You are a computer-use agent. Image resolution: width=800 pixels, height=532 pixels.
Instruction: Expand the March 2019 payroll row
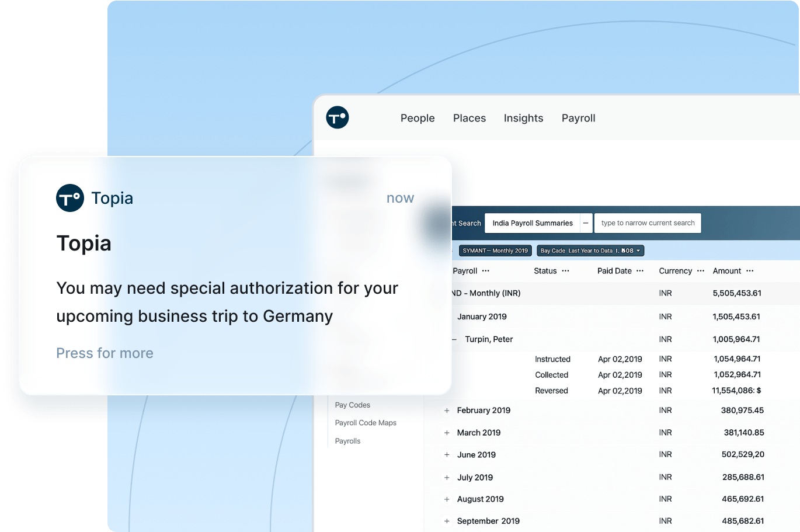(x=447, y=433)
